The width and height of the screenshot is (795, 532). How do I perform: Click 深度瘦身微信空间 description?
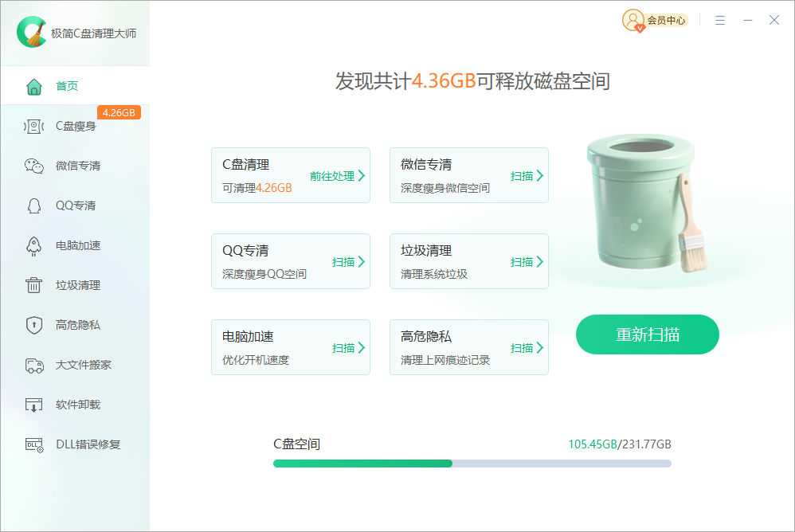pos(445,188)
